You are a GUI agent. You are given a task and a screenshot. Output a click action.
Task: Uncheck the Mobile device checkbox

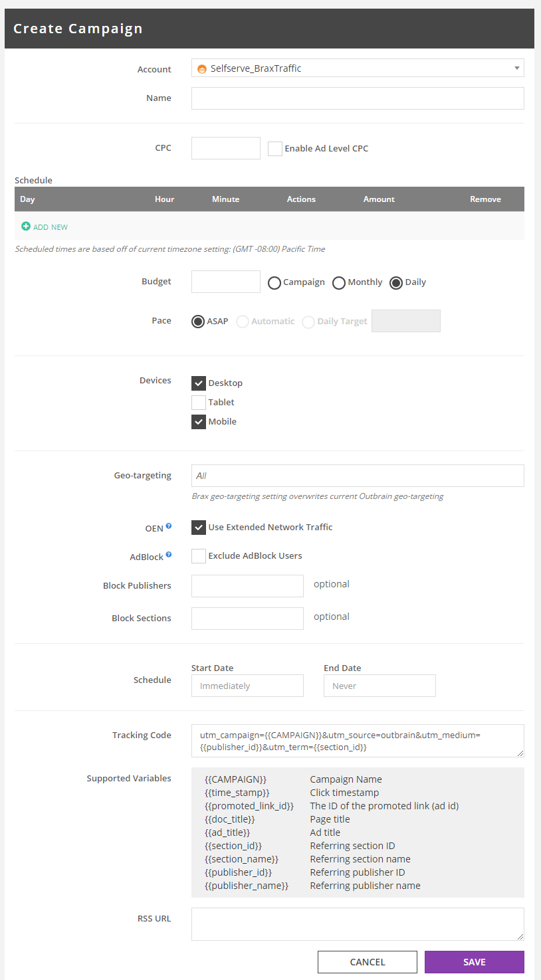(x=199, y=422)
